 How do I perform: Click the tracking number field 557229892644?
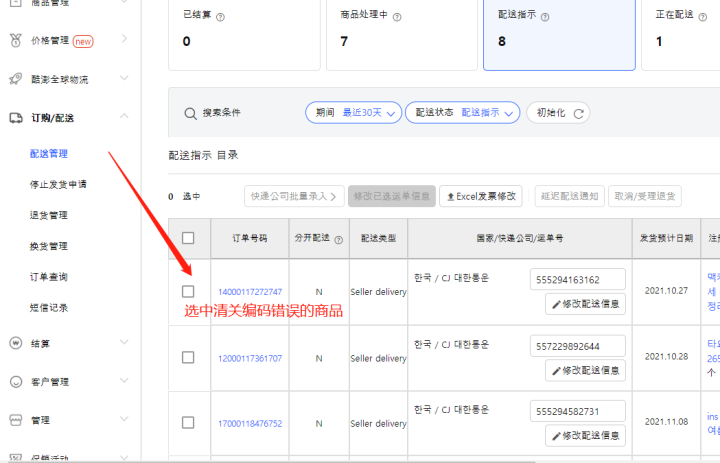pyautogui.click(x=578, y=346)
